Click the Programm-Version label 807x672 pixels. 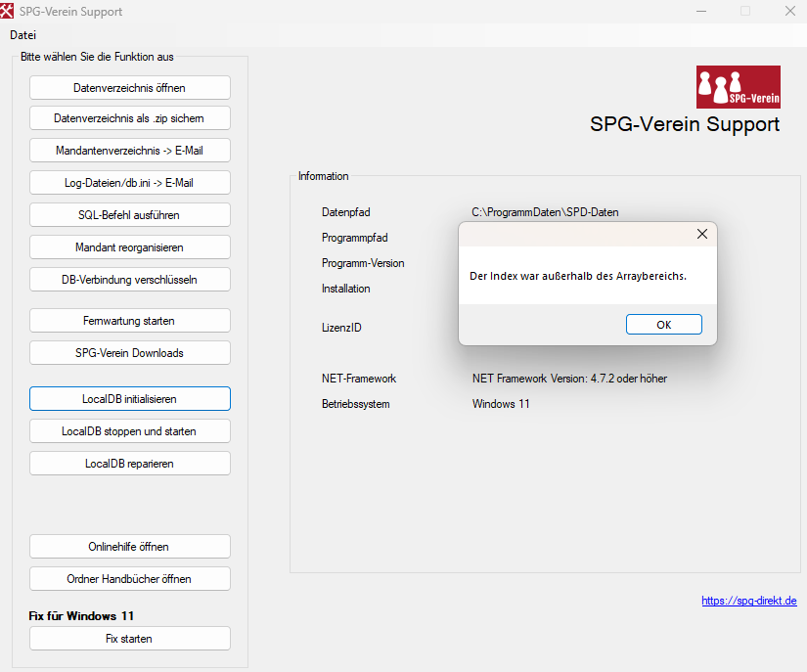click(363, 263)
